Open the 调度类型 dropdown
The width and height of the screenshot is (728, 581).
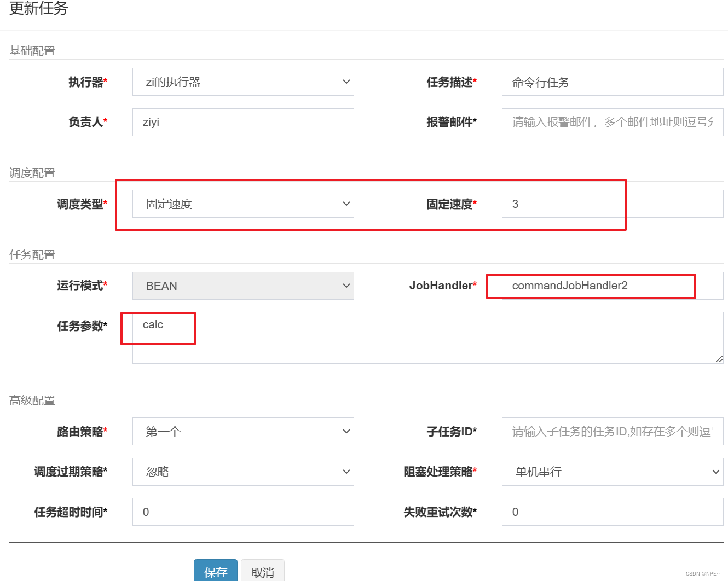[243, 204]
